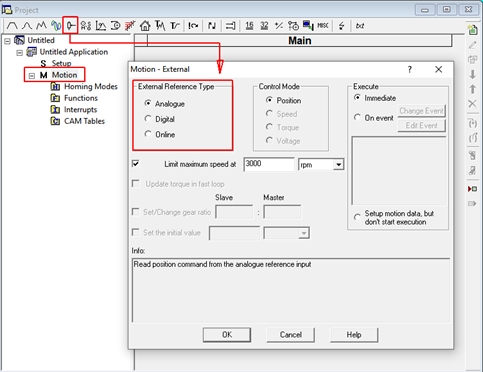Image resolution: width=483 pixels, height=372 pixels.
Task: Open the blue-green electronic CAM waves icon
Action: pos(56,26)
